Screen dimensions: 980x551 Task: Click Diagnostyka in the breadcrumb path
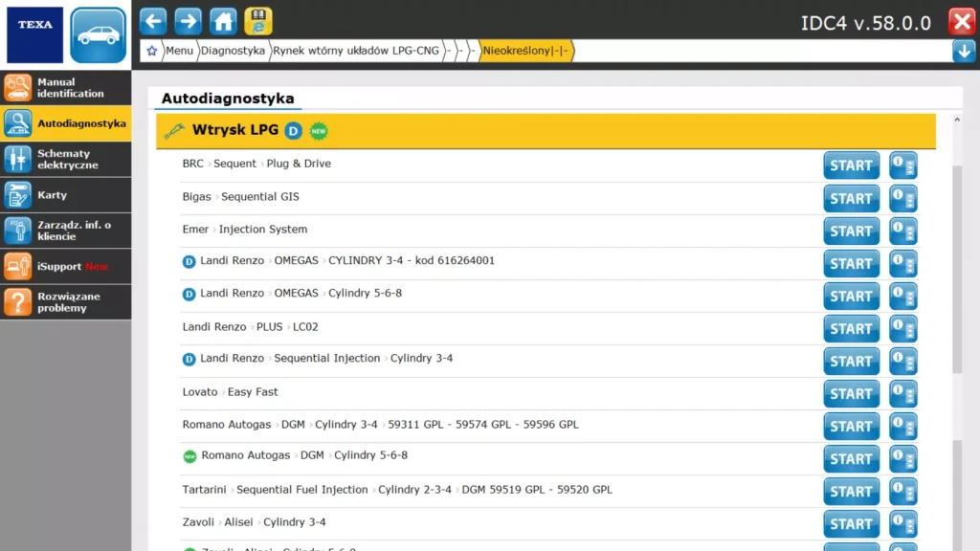pos(234,51)
